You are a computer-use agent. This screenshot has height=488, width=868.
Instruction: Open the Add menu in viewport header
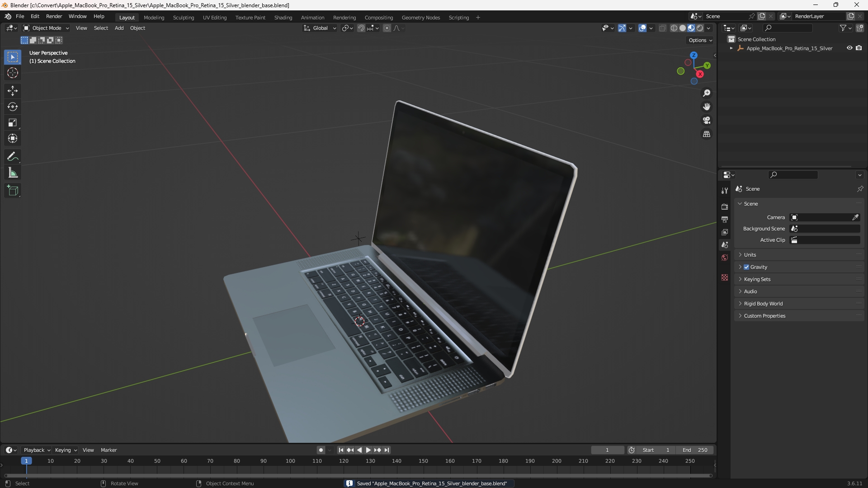click(x=119, y=28)
